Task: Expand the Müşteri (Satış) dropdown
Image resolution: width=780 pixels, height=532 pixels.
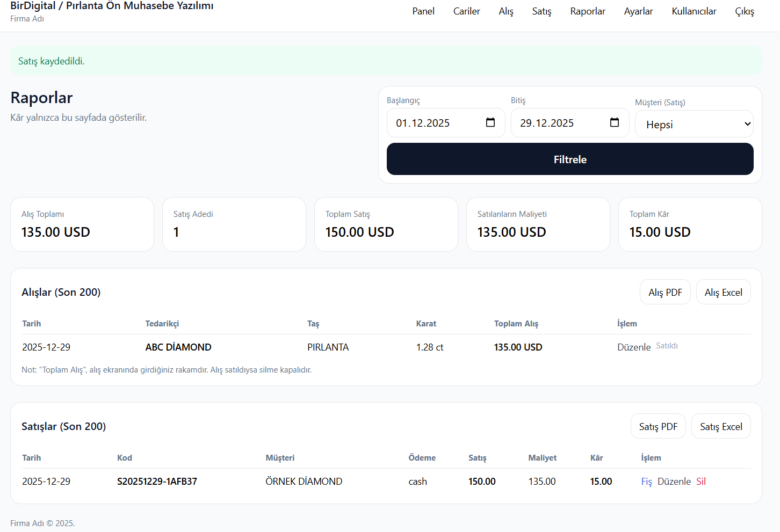Action: point(694,125)
